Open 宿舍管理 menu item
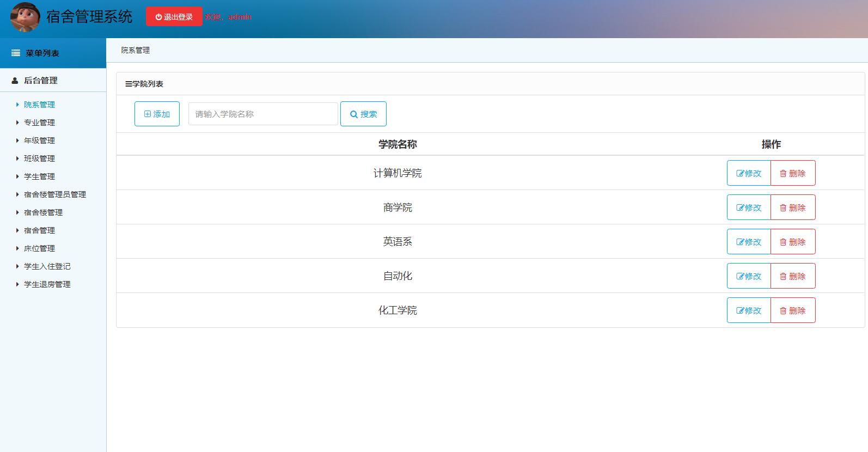Screen dimensions: 868x452 pyautogui.click(x=39, y=230)
